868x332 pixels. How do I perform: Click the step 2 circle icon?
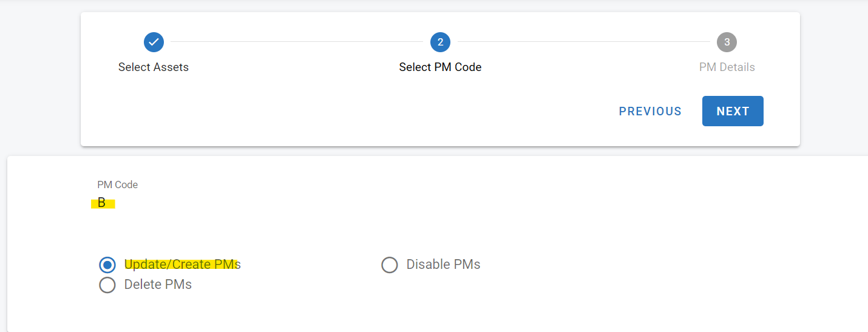click(440, 42)
